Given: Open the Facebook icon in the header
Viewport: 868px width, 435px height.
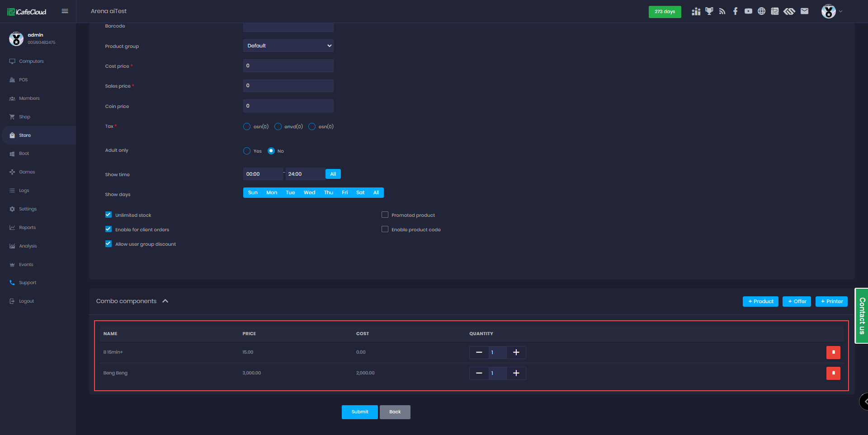Looking at the screenshot, I should [735, 11].
